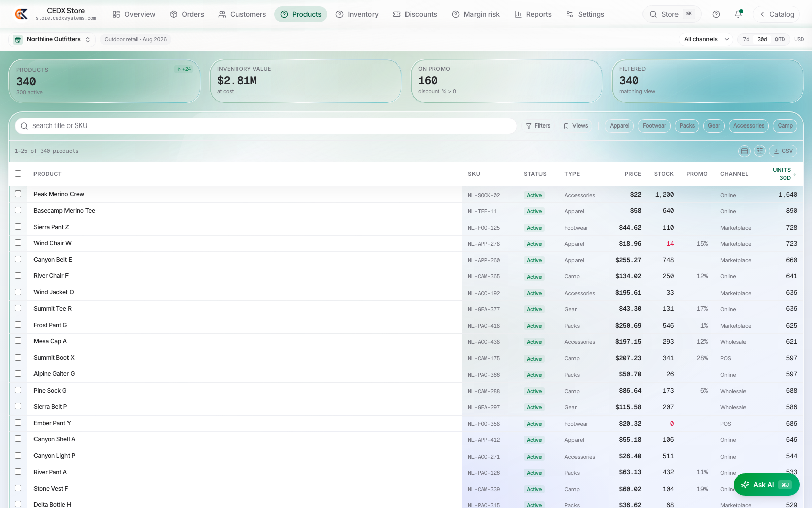
Task: Select the QTD time range
Action: [x=780, y=39]
